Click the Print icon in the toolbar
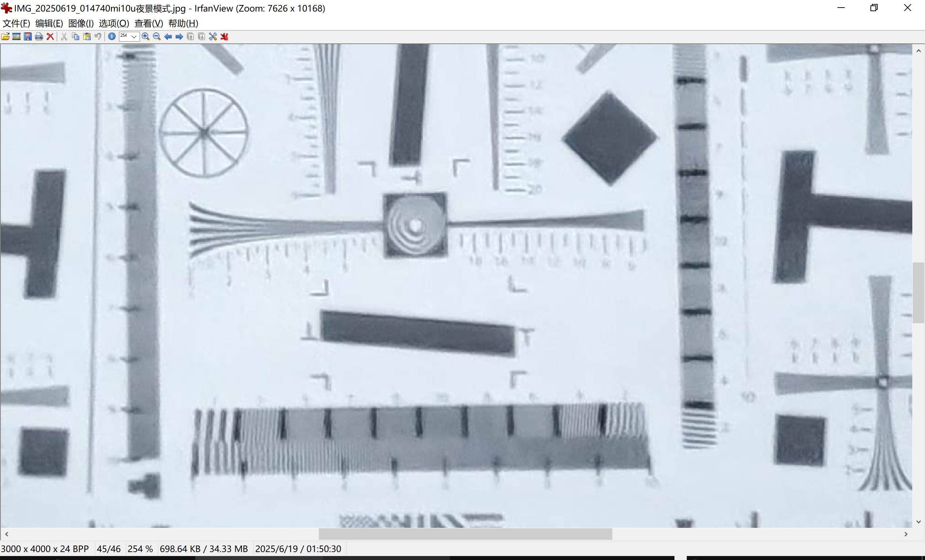The image size is (925, 560). [x=39, y=36]
